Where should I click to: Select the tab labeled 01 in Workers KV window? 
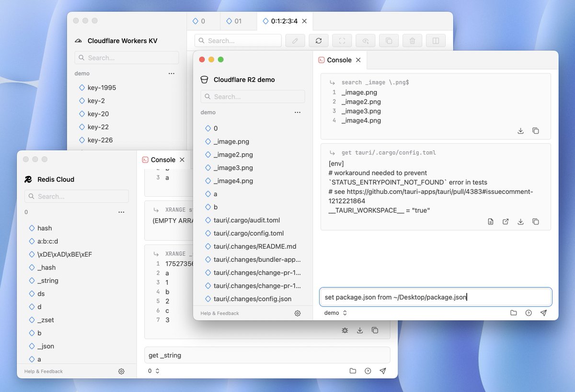238,21
